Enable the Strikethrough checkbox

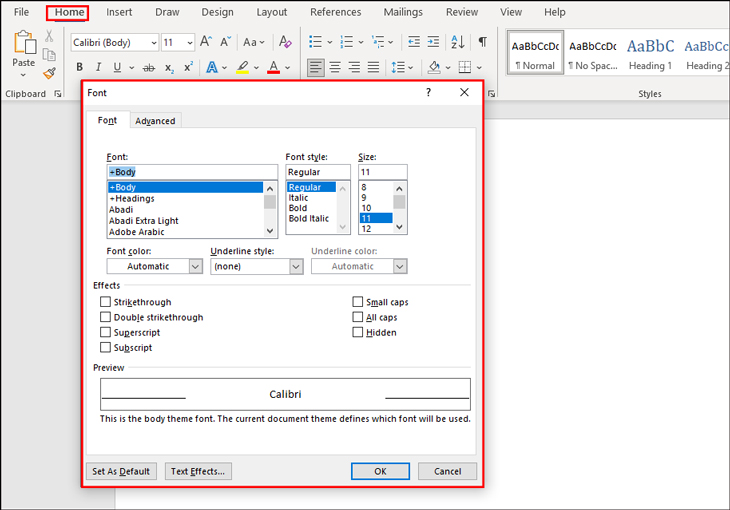[x=106, y=302]
